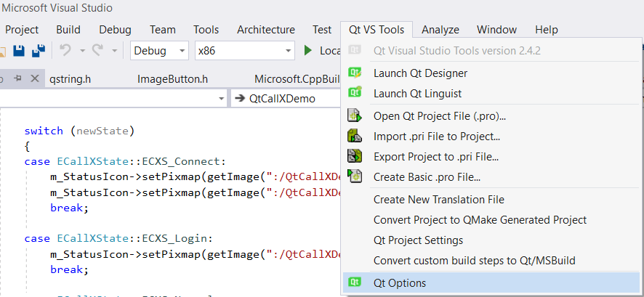Click the greyed Qt version icon
The image size is (644, 297).
tap(355, 50)
